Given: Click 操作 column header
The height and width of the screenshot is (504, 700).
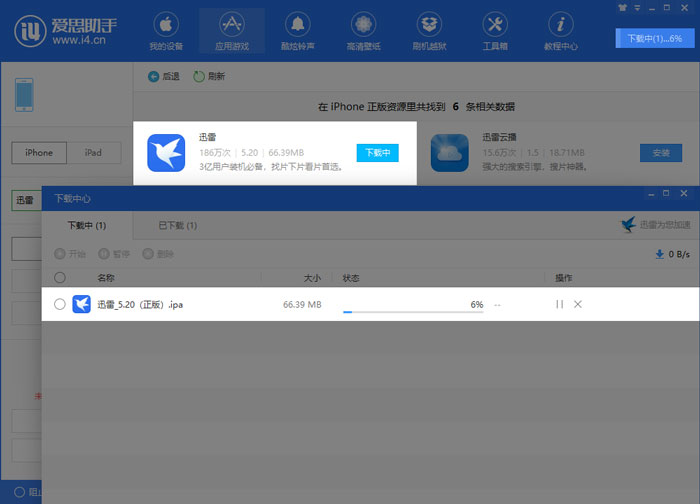Looking at the screenshot, I should coord(563,278).
